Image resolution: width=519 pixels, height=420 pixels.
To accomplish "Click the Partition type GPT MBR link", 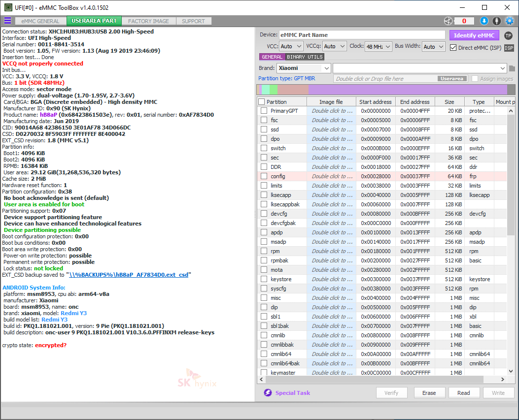I will tap(287, 78).
